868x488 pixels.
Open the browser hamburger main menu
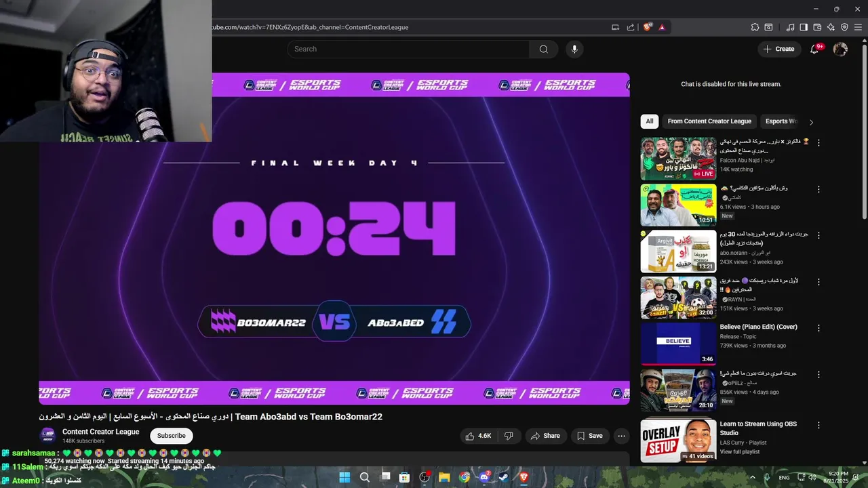(x=858, y=27)
